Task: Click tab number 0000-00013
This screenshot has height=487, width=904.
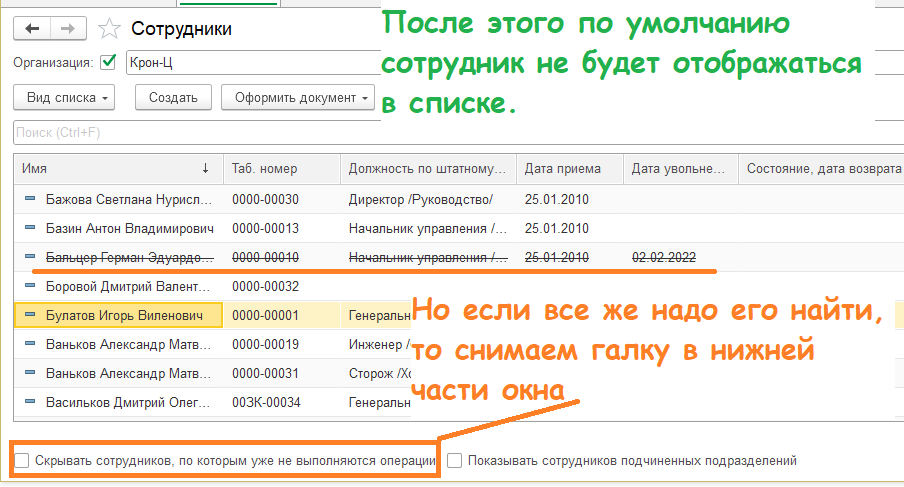Action: pyautogui.click(x=265, y=228)
